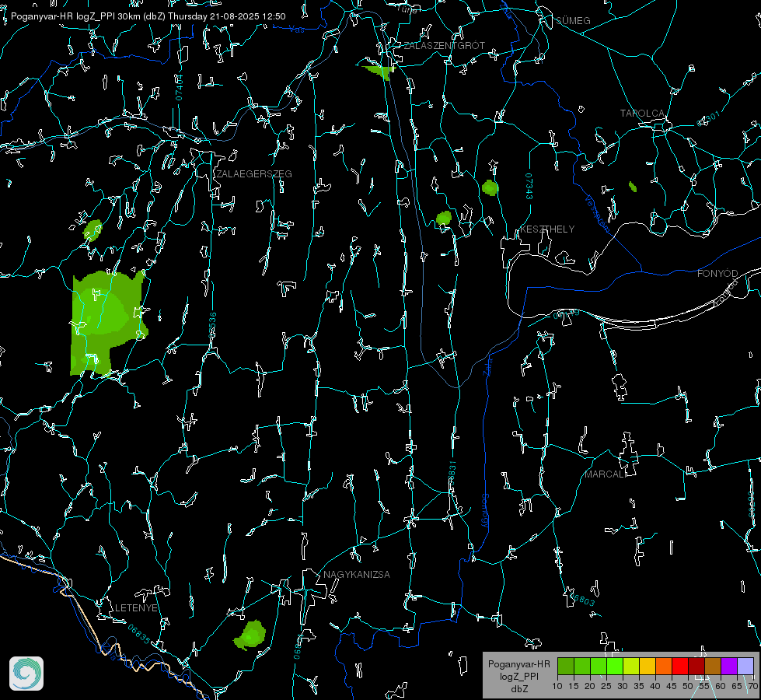Click the road number 07404 label
The width and height of the screenshot is (761, 700).
click(180, 87)
